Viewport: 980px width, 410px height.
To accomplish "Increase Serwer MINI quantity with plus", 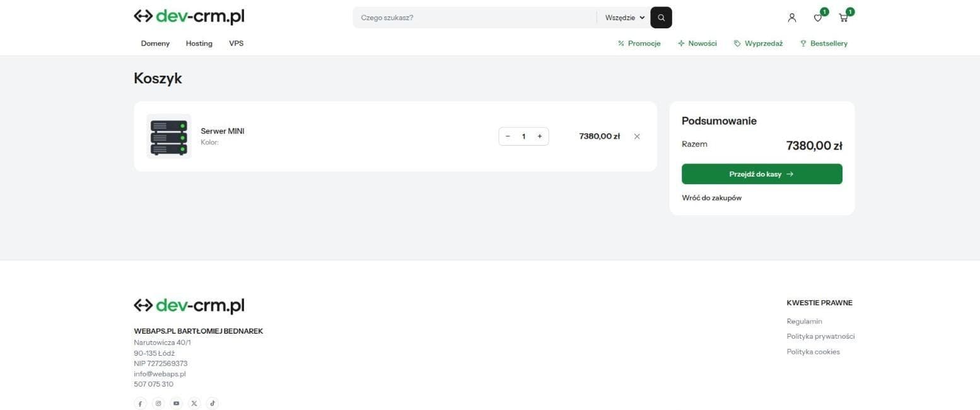I will point(540,136).
